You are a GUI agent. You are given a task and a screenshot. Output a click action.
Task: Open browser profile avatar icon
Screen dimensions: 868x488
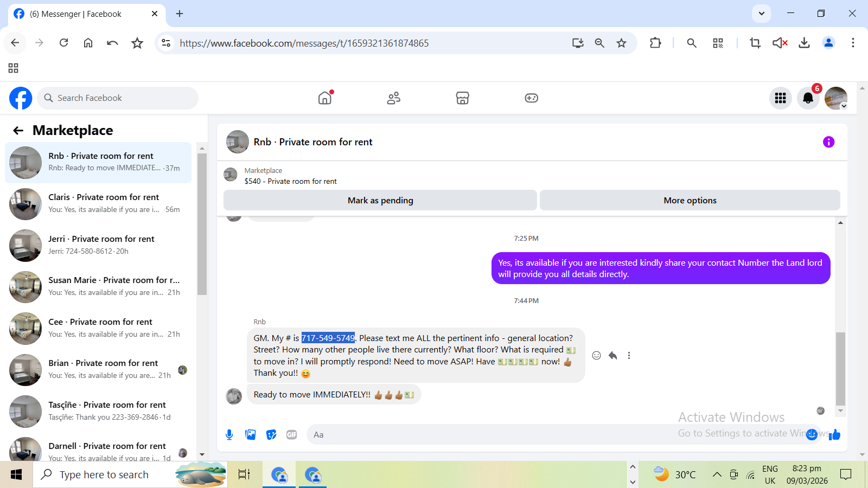(828, 43)
